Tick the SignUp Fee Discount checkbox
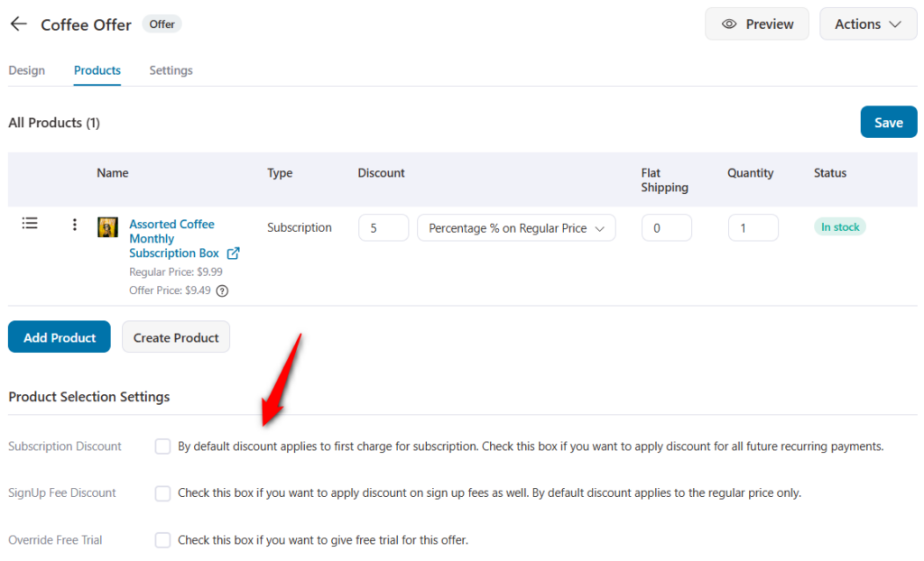The width and height of the screenshot is (924, 561). (162, 493)
